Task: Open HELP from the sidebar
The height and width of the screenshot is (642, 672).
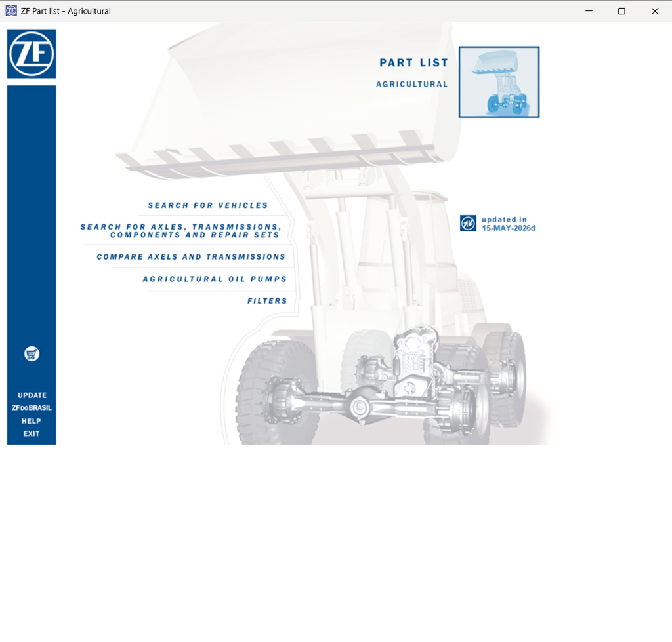Action: tap(31, 421)
